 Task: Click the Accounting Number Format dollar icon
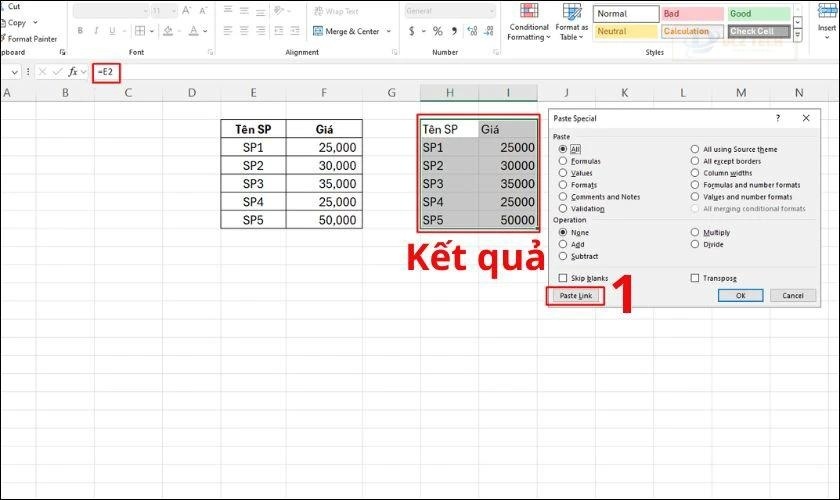click(411, 31)
